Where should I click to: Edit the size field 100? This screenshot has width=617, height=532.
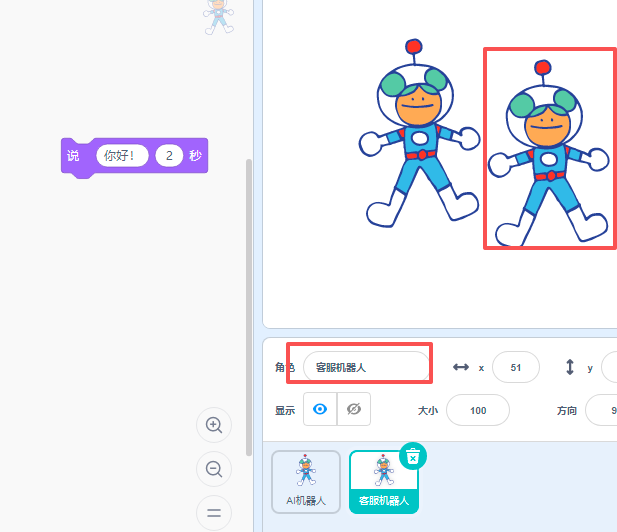[x=478, y=410]
